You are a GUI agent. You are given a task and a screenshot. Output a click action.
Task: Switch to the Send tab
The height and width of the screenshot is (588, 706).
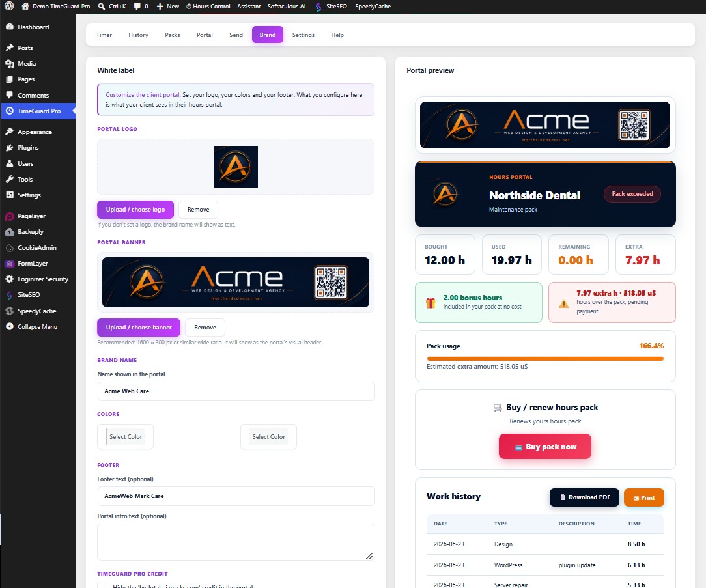click(x=236, y=35)
